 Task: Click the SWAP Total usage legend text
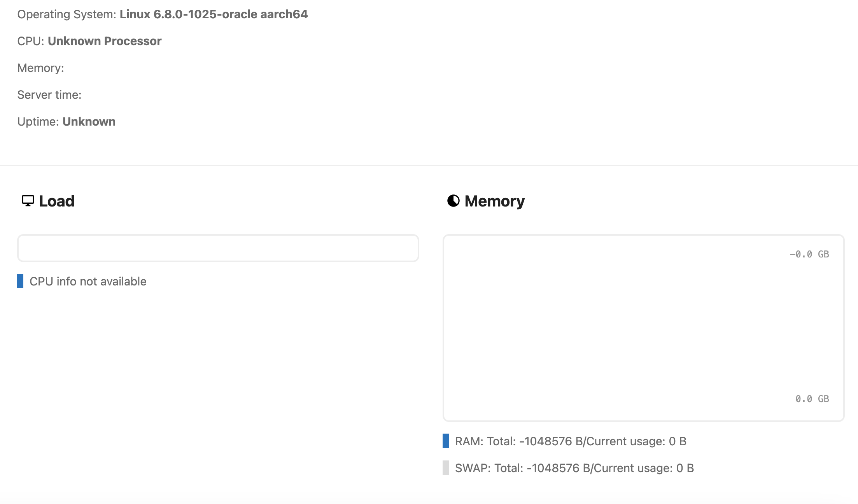[574, 468]
